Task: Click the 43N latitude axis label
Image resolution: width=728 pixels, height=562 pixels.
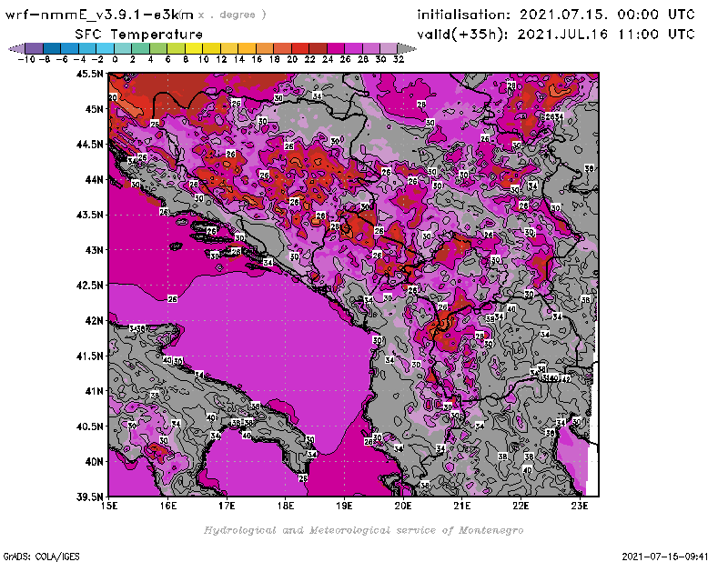Action: click(94, 250)
